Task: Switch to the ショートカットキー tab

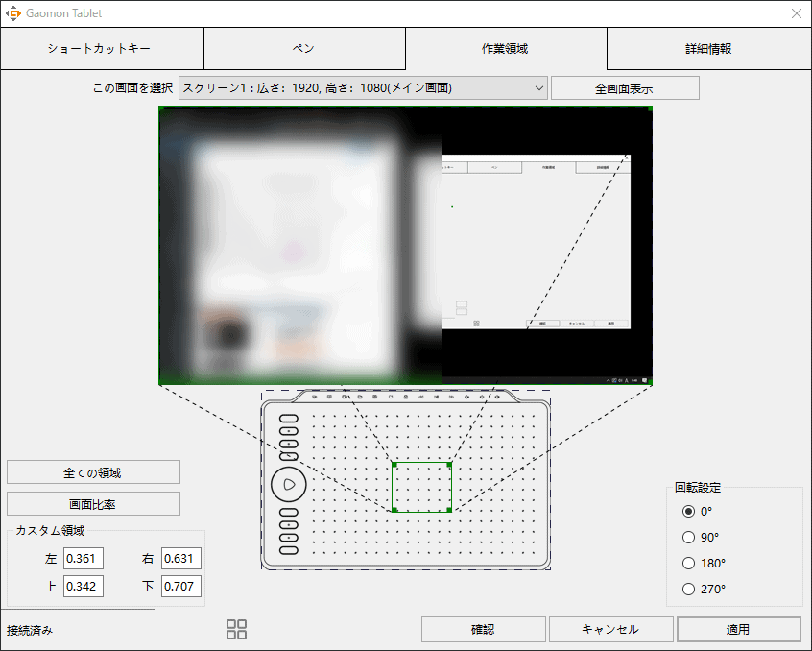Action: 102,49
